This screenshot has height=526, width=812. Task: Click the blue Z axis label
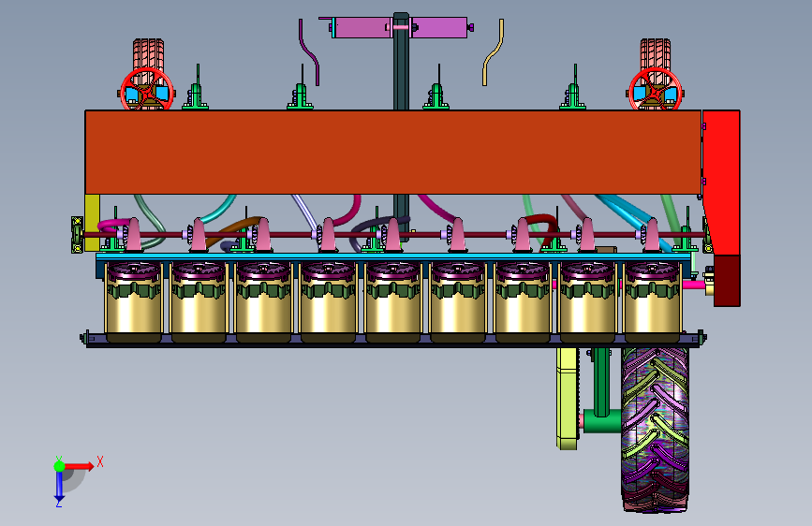[x=58, y=503]
